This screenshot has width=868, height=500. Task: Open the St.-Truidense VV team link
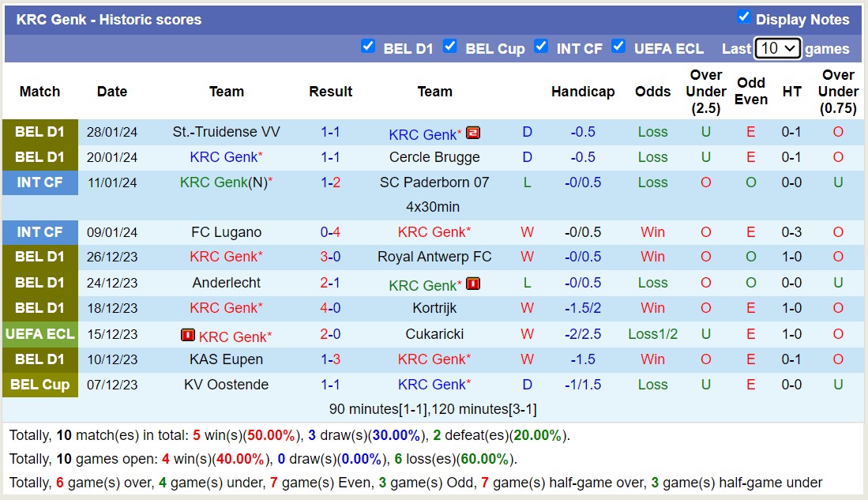226,132
